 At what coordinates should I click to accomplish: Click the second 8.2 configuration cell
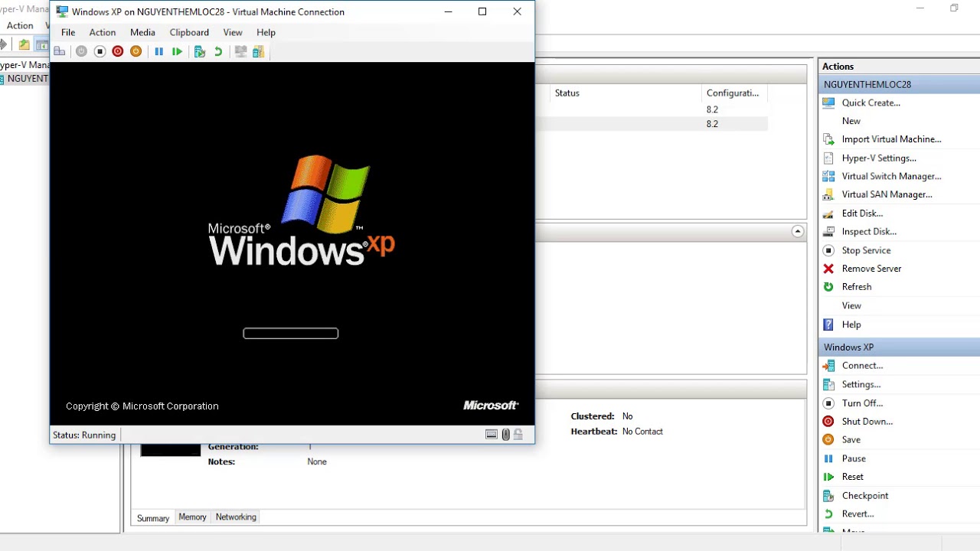pyautogui.click(x=712, y=124)
